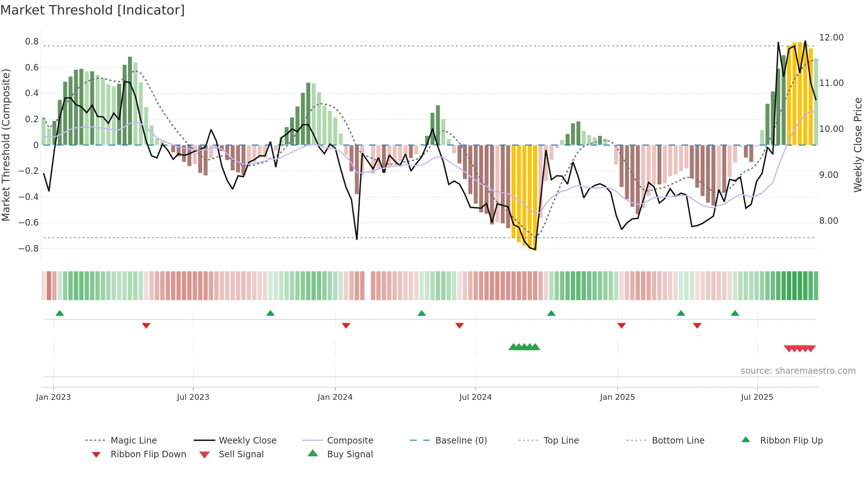The height and width of the screenshot is (488, 868).
Task: Click the 0.8 left axis label
Action: tap(32, 42)
